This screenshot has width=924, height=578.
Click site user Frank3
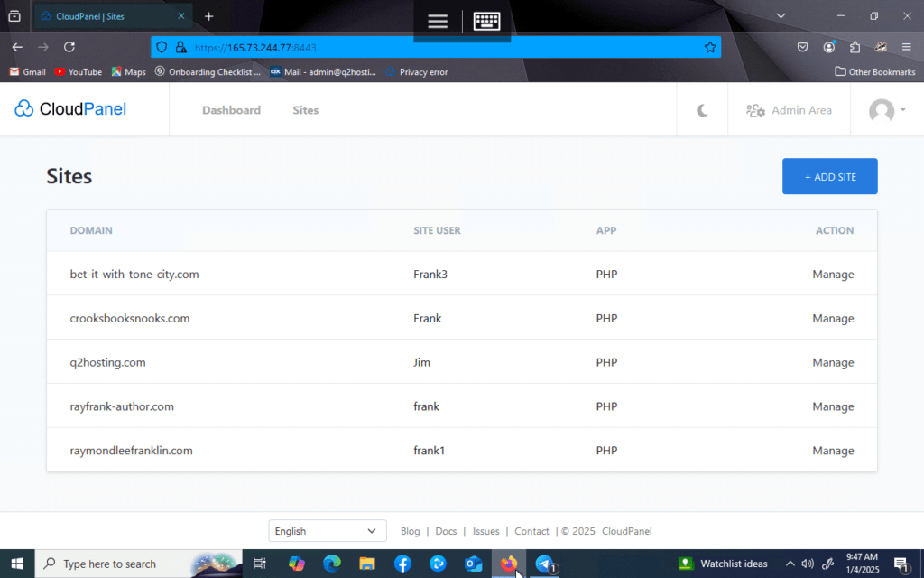tap(430, 275)
